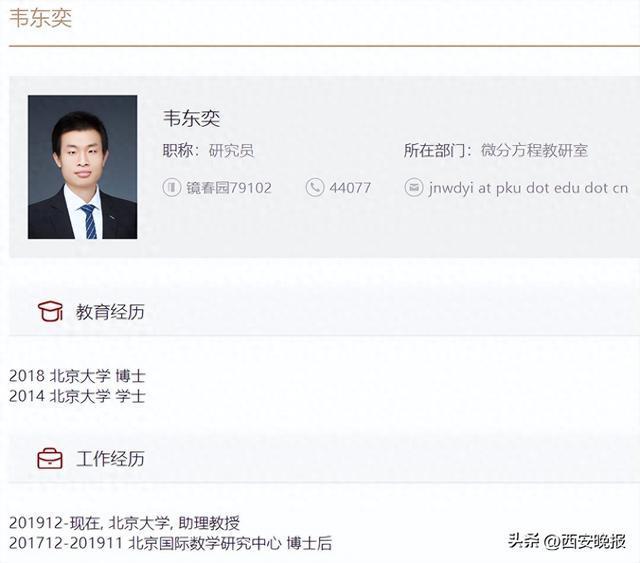Image resolution: width=640 pixels, height=563 pixels.
Task: Click the office address 镜春园79102
Action: [229, 188]
